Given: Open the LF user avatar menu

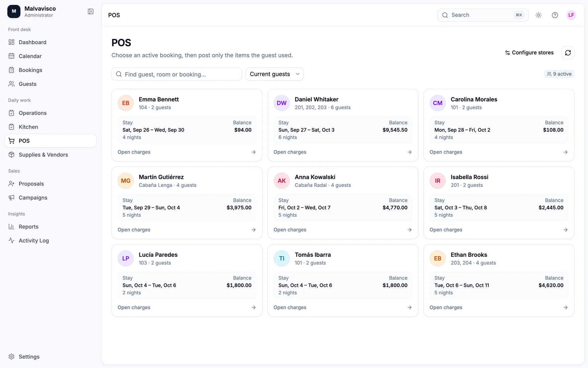Looking at the screenshot, I should pos(571,15).
